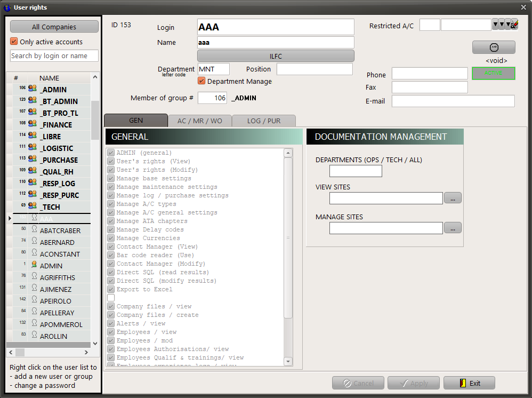The height and width of the screenshot is (398, 532).
Task: Click the Login field showing AAA
Action: coord(276,27)
